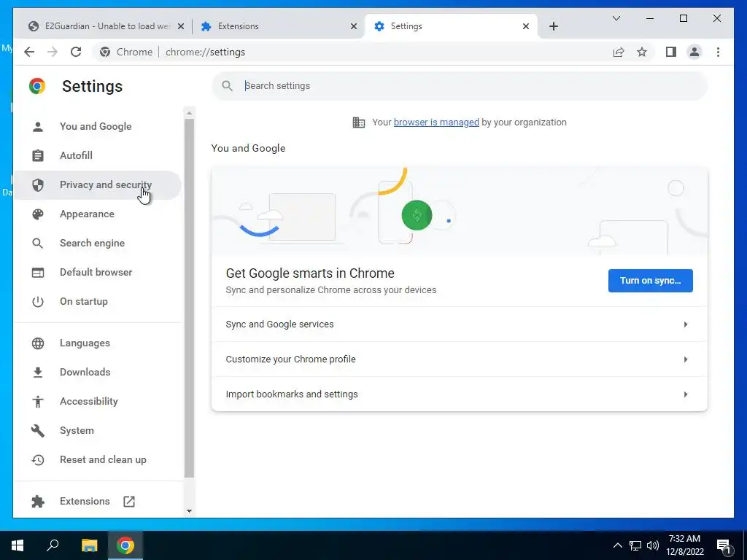
Task: Click the System wrench icon
Action: coord(38,430)
